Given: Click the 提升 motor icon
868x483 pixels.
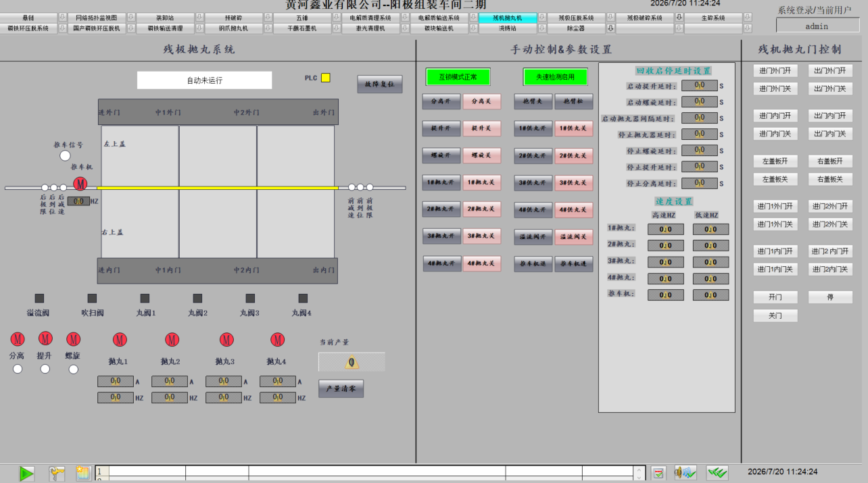Looking at the screenshot, I should click(45, 338).
